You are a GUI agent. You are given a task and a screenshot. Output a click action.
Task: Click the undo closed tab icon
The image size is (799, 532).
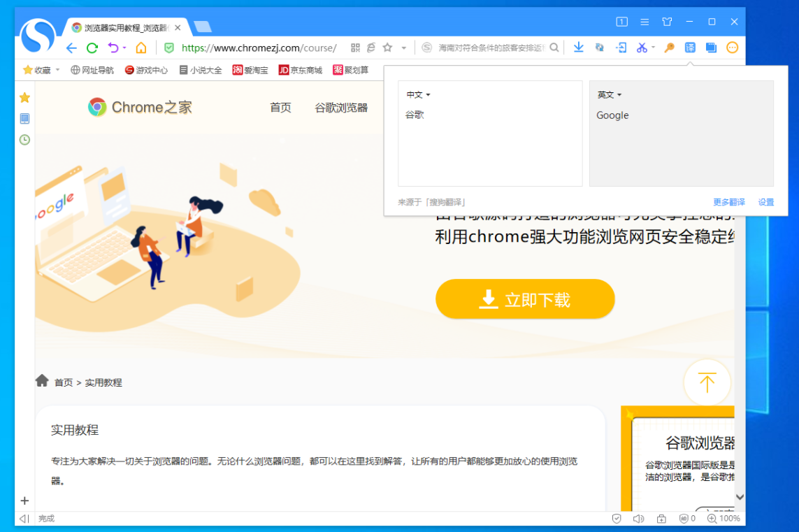[113, 48]
